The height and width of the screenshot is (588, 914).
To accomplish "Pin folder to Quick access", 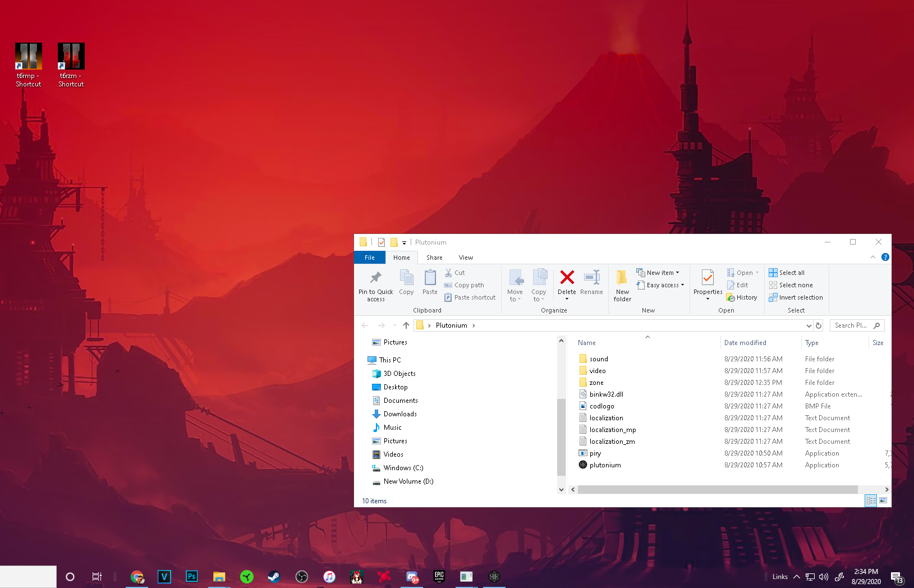I will coord(376,286).
